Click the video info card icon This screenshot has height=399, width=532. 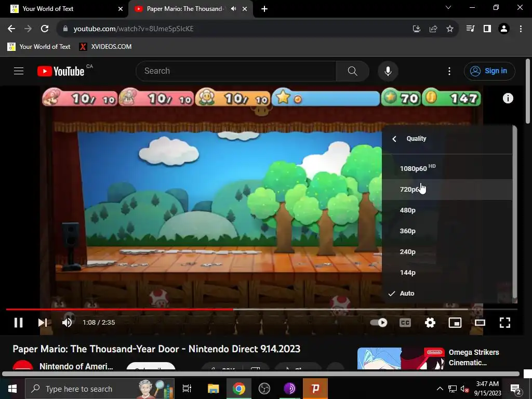coord(508,98)
